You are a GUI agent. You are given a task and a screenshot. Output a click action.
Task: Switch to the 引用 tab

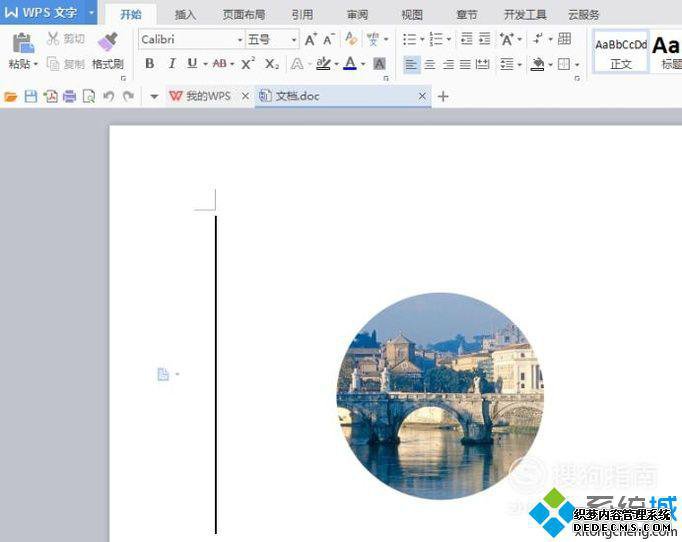click(302, 15)
